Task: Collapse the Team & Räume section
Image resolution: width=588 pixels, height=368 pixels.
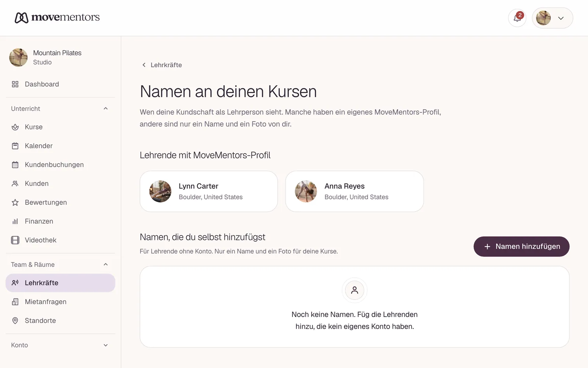Action: click(x=105, y=265)
